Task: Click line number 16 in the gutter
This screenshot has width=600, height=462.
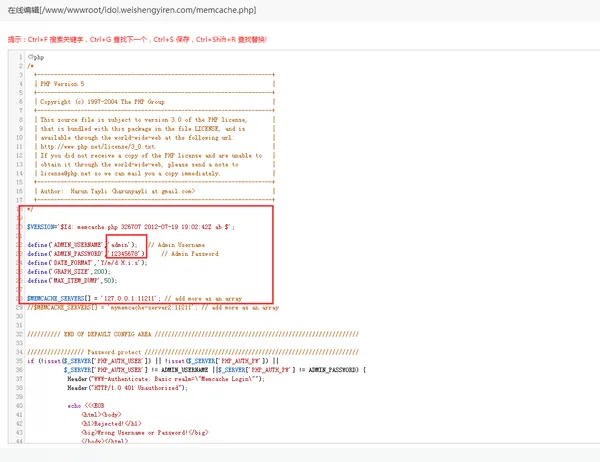Action: [x=20, y=191]
